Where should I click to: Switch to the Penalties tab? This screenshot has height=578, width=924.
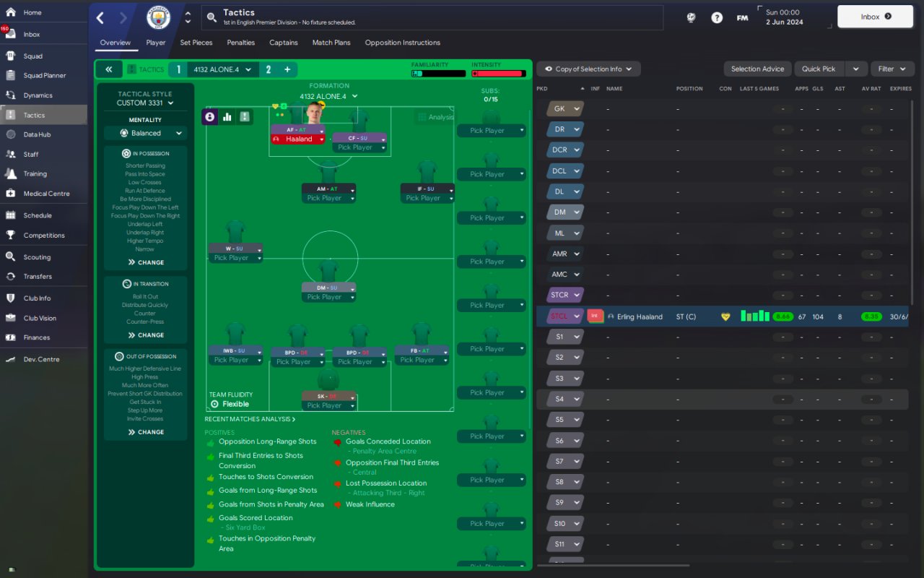pyautogui.click(x=241, y=43)
